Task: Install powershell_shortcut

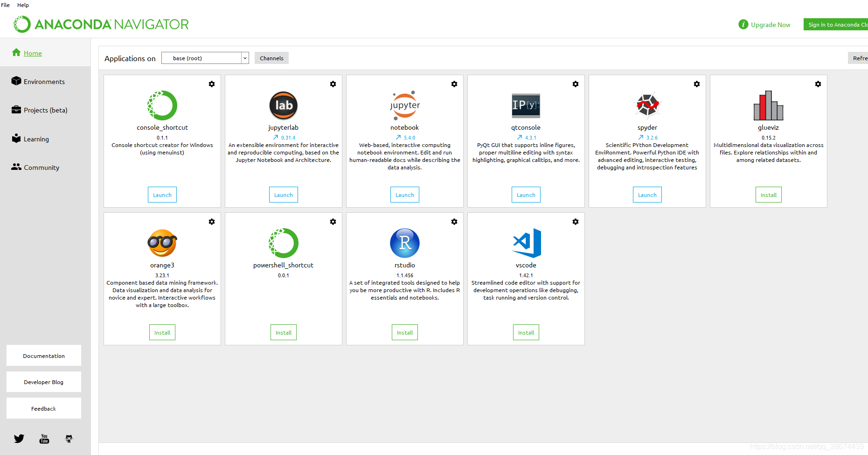Action: pos(284,332)
